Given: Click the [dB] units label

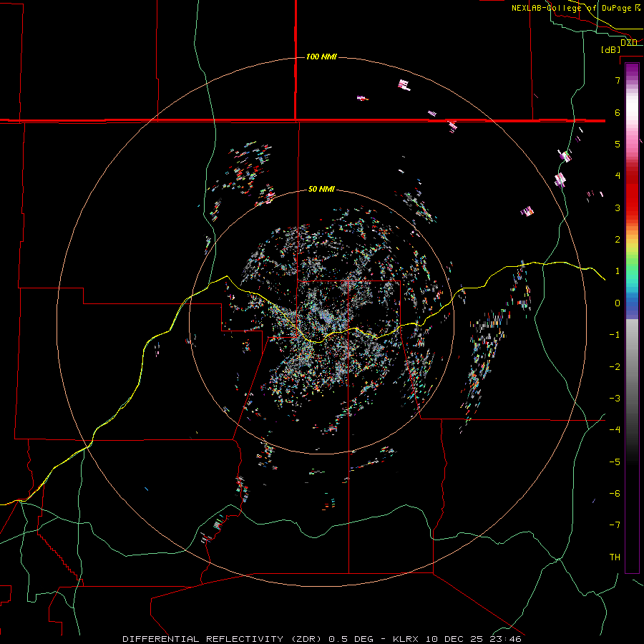Looking at the screenshot, I should [611, 49].
